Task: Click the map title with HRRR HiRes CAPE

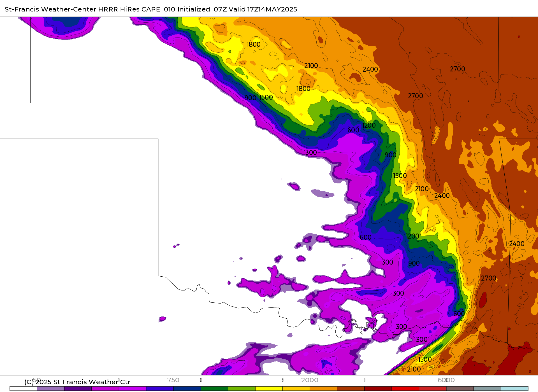Action: (151, 9)
